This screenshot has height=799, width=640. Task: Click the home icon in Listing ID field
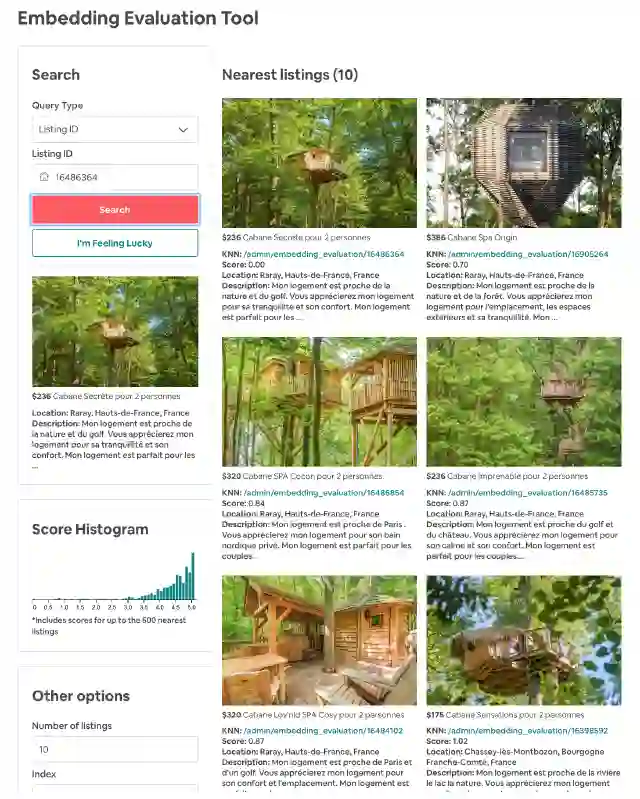click(x=44, y=177)
